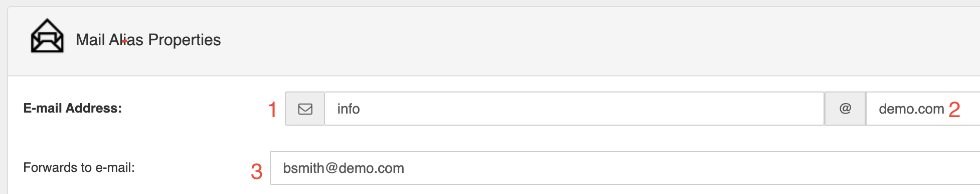Focus the Forwards to e-mail field

pos(625,168)
